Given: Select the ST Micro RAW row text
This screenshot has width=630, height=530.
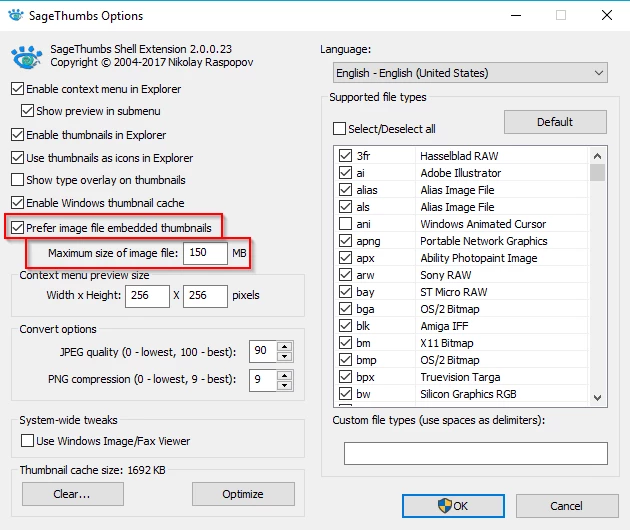Looking at the screenshot, I should [454, 292].
